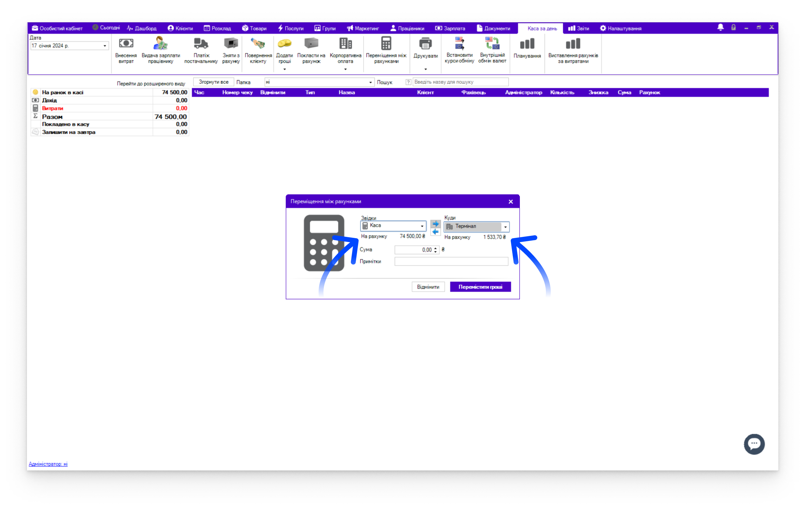Increment the Сума spinner up arrow
Image resolution: width=812 pixels, height=508 pixels.
click(435, 248)
